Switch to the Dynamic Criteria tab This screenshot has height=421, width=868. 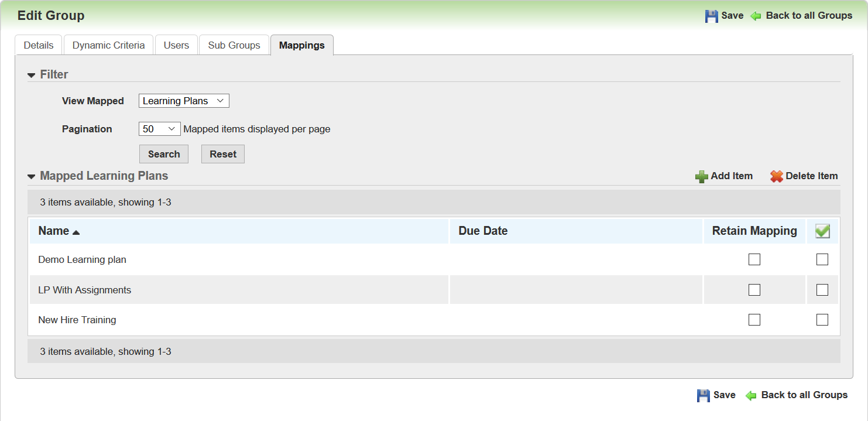tap(108, 45)
